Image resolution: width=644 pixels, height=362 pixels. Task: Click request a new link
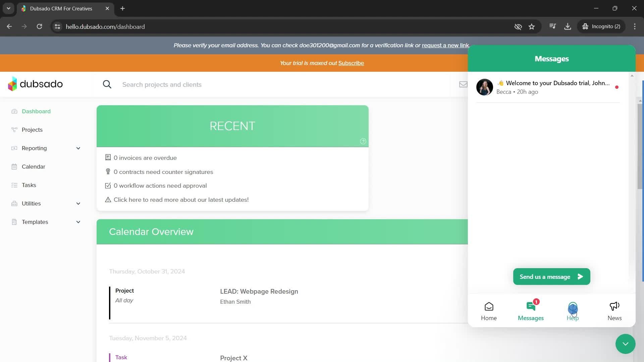(x=445, y=45)
